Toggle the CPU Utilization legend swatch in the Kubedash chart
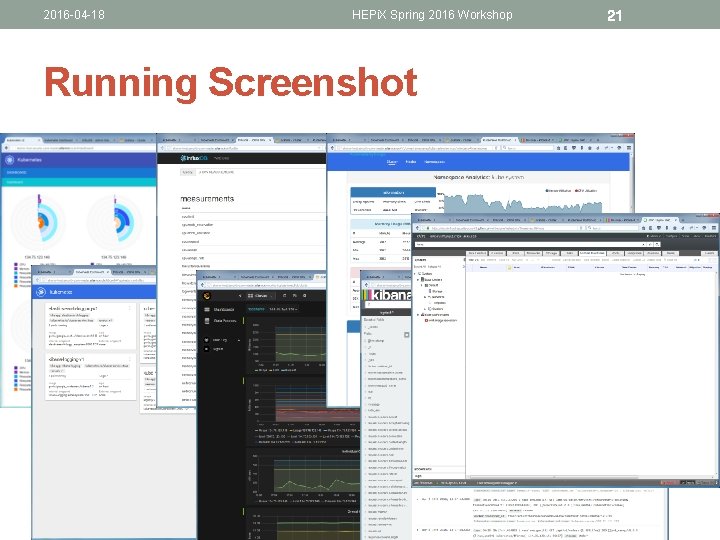720x540 pixels. point(577,190)
